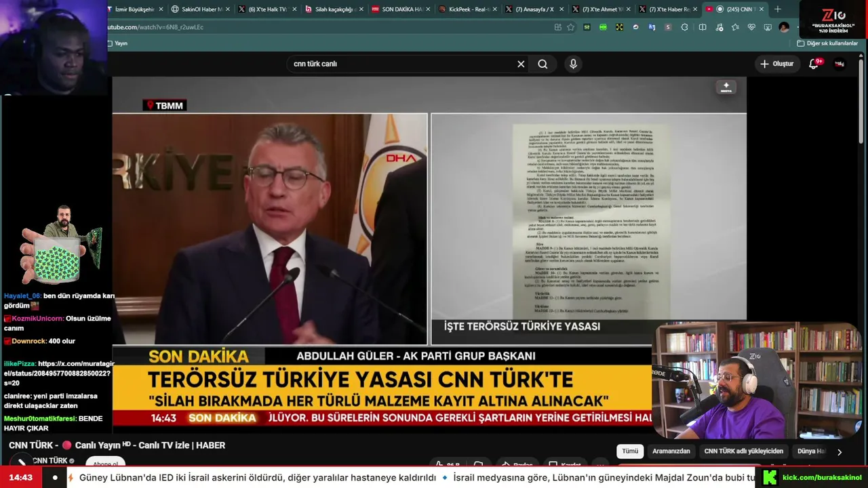Close the KickPeek tab
Viewport: 868px width, 488px height.
tap(495, 9)
